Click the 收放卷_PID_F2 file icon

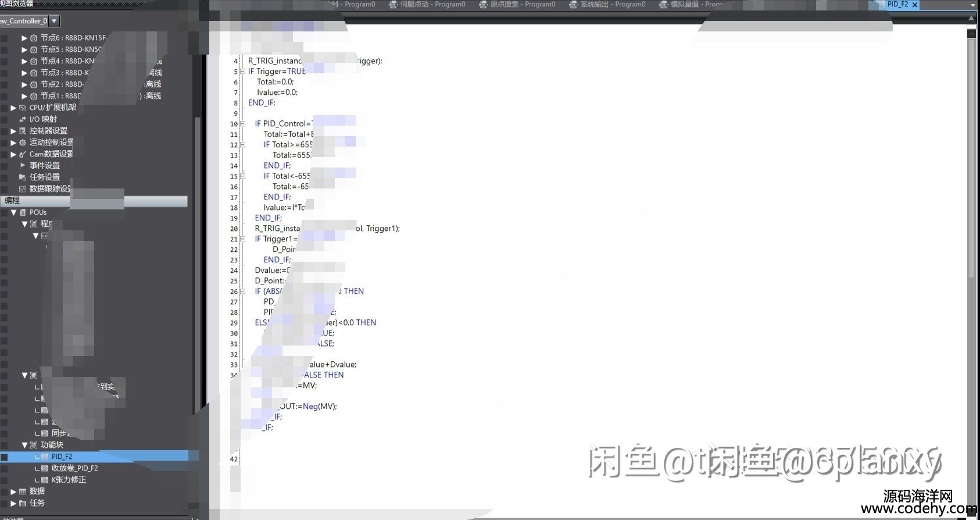(45, 468)
